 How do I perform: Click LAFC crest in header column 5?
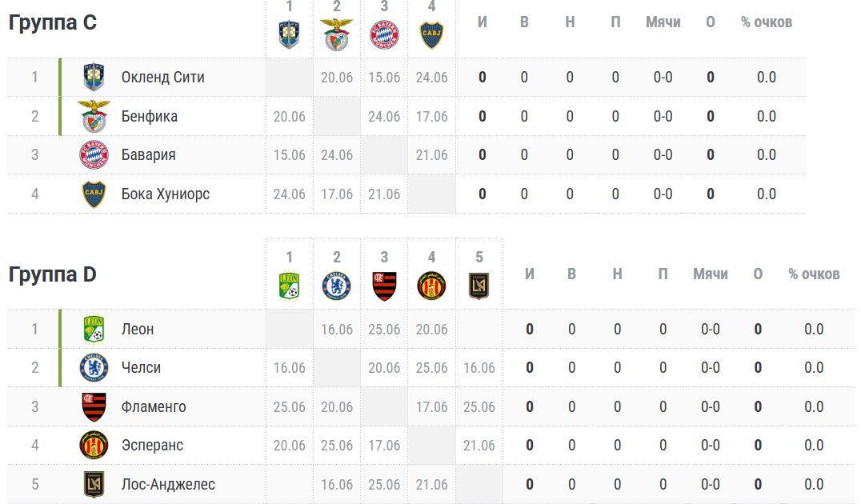[x=479, y=286]
